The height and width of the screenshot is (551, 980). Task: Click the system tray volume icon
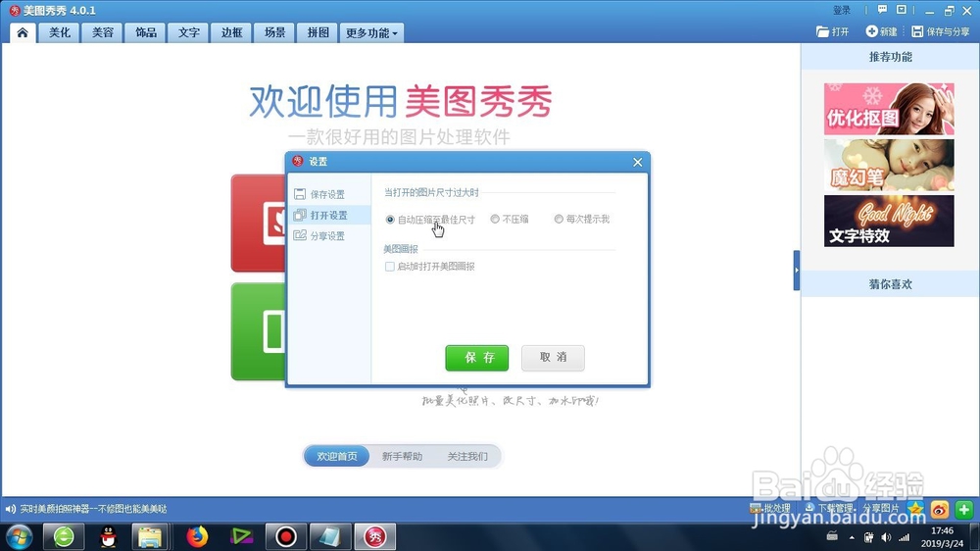[x=886, y=537]
